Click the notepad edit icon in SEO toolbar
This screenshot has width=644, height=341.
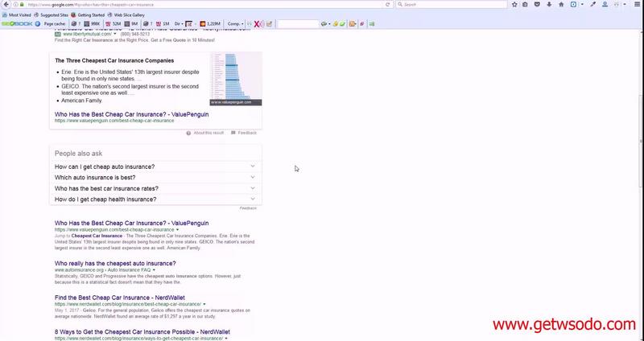point(269,24)
